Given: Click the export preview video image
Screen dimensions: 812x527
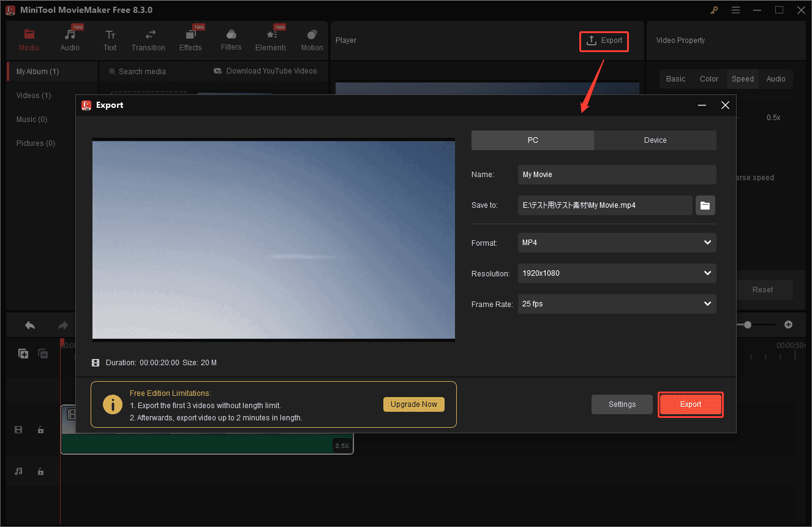Looking at the screenshot, I should (x=274, y=239).
